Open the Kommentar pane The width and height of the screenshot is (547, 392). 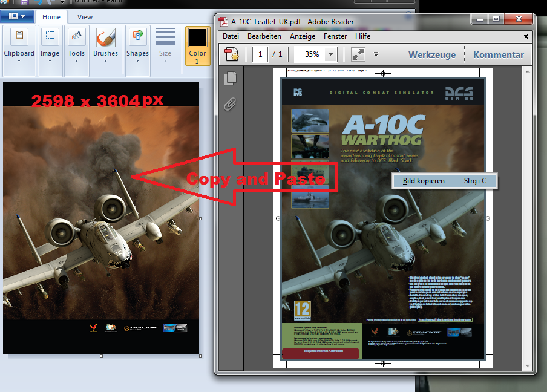pyautogui.click(x=499, y=54)
